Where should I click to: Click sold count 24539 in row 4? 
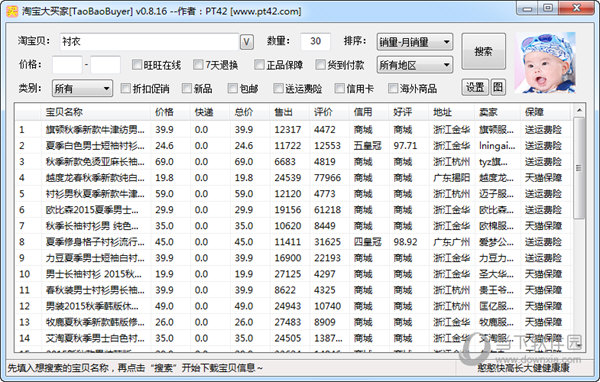(x=288, y=178)
